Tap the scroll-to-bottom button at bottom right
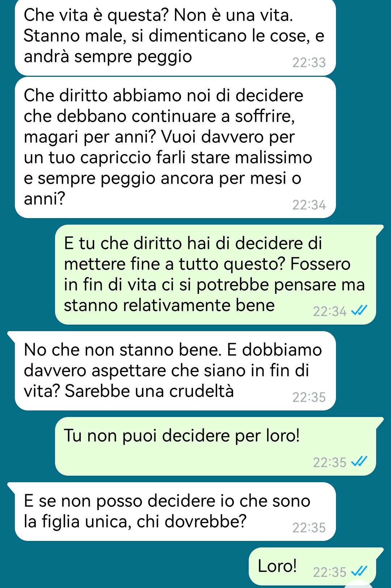Viewport: 391px width, 588px height. [x=358, y=584]
